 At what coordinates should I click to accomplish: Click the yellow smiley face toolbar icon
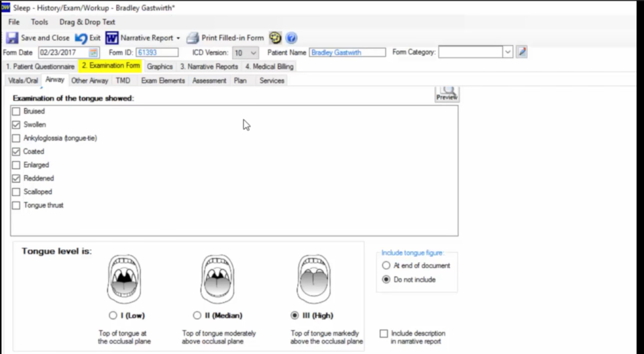click(275, 38)
